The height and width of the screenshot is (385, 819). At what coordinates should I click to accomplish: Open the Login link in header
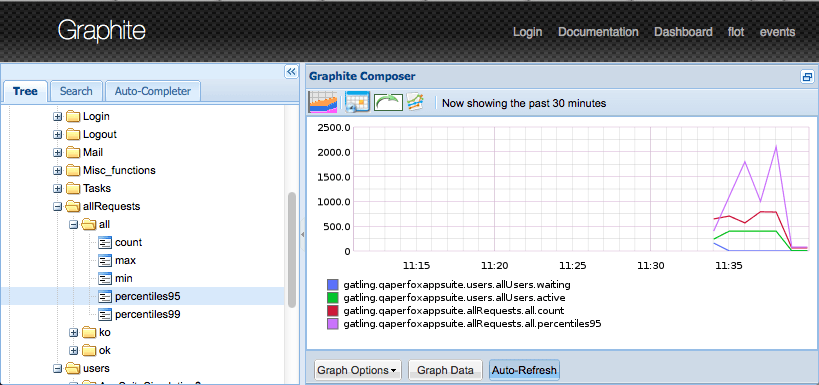[528, 32]
